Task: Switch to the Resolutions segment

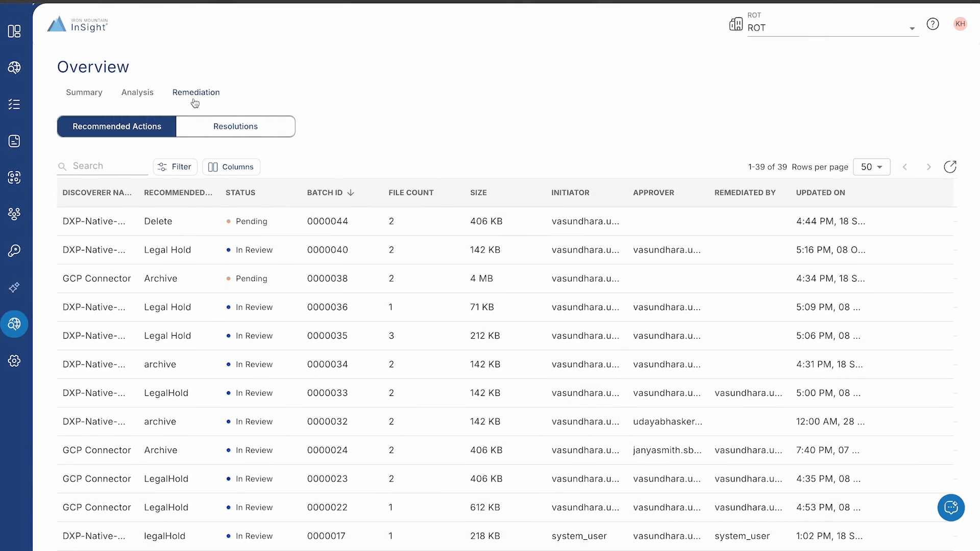Action: click(x=235, y=127)
